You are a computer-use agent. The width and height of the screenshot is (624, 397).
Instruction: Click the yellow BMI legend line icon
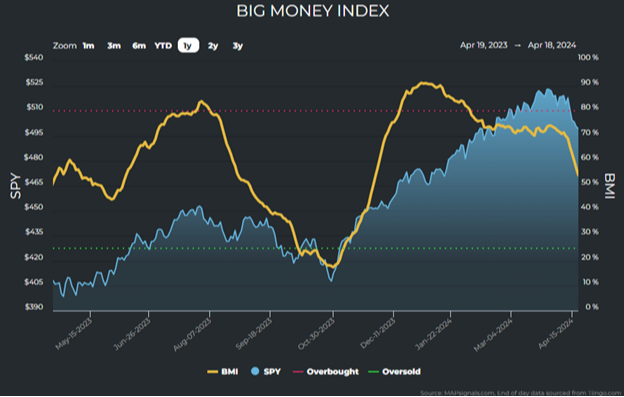(x=213, y=372)
